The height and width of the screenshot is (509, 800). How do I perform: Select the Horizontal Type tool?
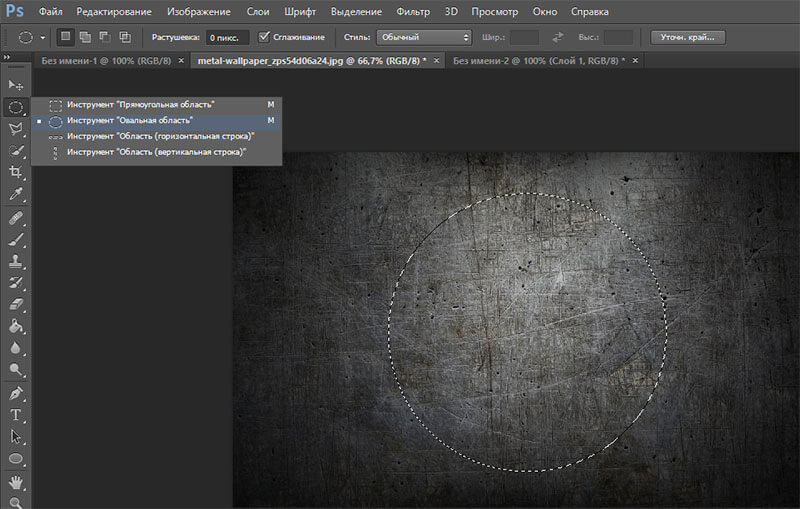pos(15,415)
